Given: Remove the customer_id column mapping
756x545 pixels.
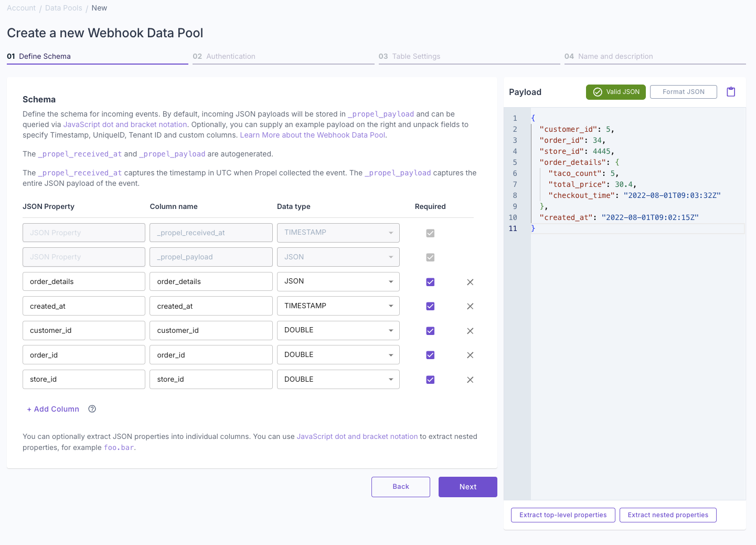Looking at the screenshot, I should click(x=470, y=331).
